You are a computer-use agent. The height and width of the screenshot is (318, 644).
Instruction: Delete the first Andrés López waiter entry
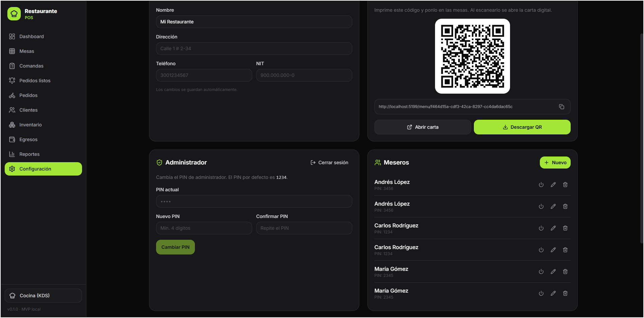[565, 185]
